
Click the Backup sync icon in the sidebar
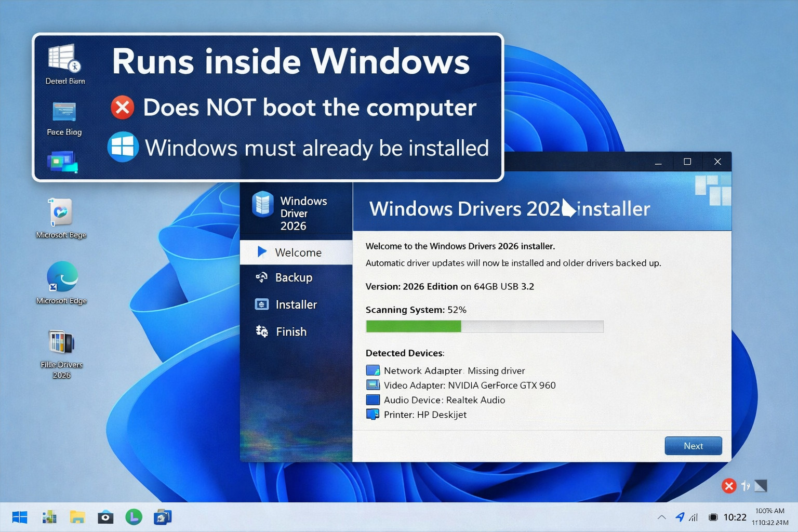pos(261,277)
